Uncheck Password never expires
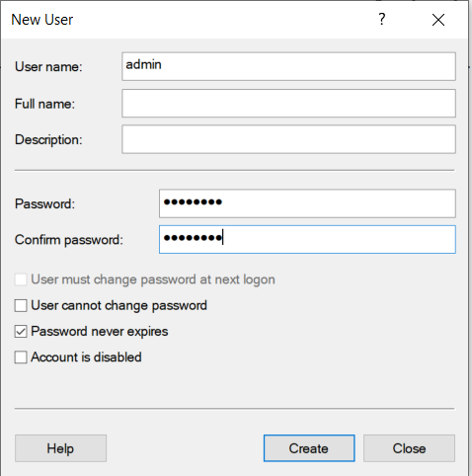 pos(21,332)
